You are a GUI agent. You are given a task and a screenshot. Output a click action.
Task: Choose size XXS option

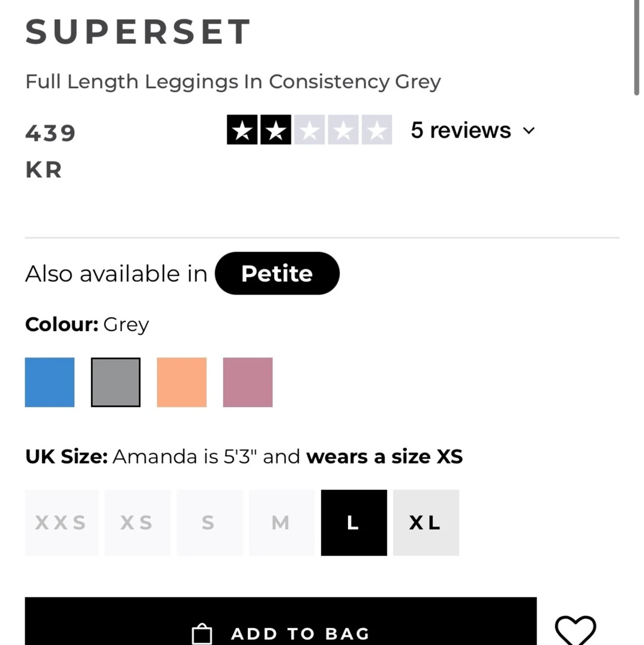point(61,522)
